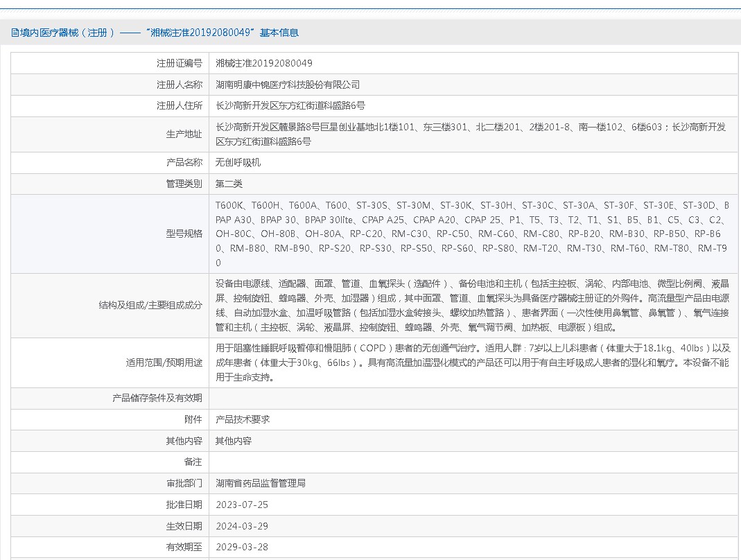Click the model list starting with T600K
The image size is (741, 560).
click(x=471, y=234)
